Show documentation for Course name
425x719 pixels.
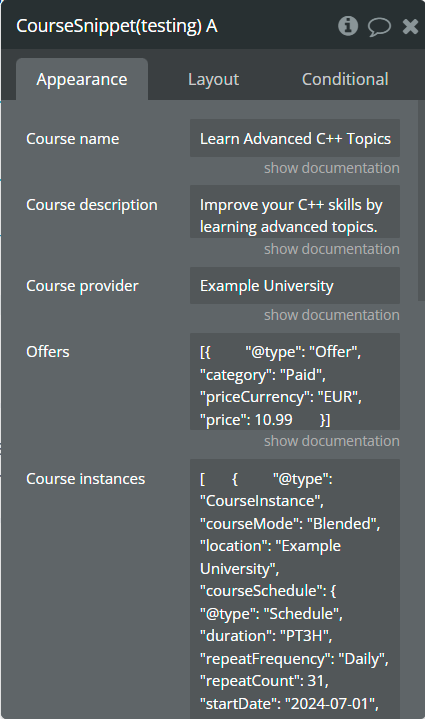(331, 168)
